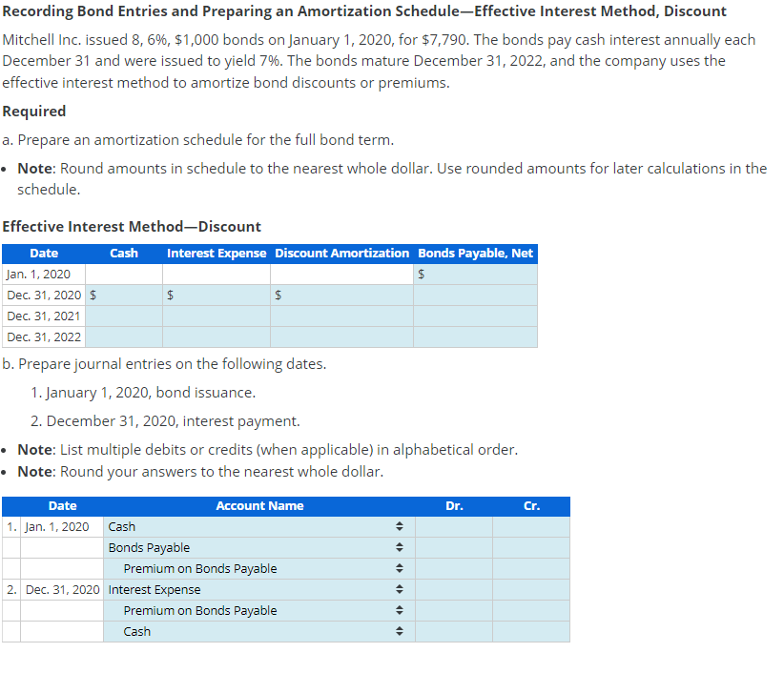
Task: Click the Discount Amortization field for Dec. 31, 2020
Action: tap(339, 295)
